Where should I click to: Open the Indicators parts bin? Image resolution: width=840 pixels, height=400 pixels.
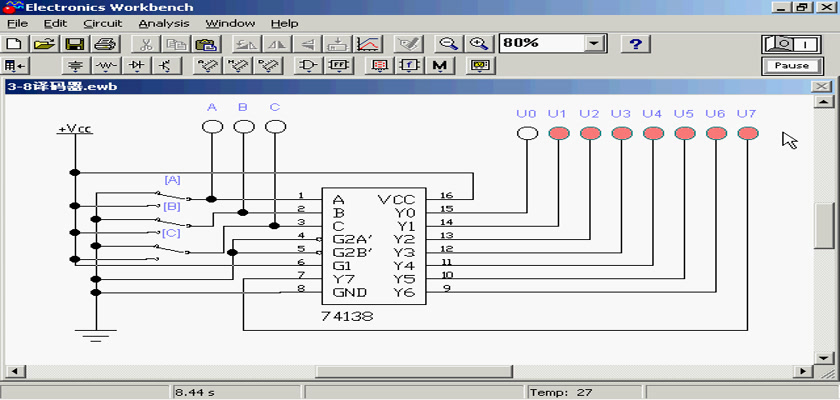(x=379, y=66)
